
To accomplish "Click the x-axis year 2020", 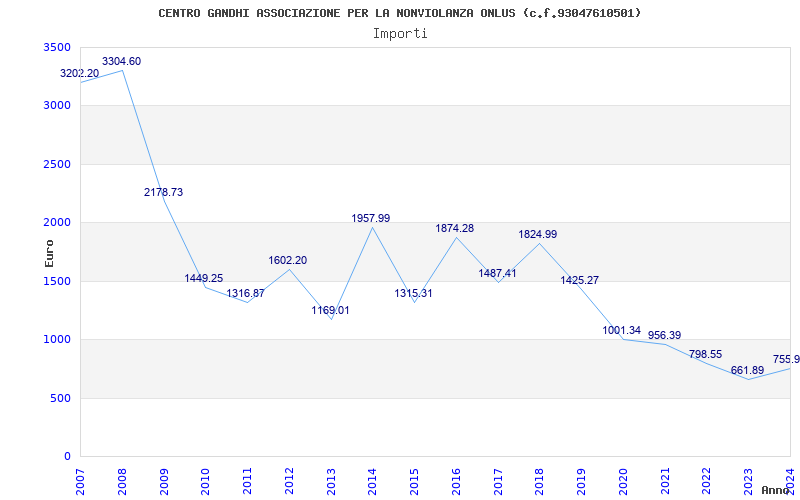I will click(623, 481).
